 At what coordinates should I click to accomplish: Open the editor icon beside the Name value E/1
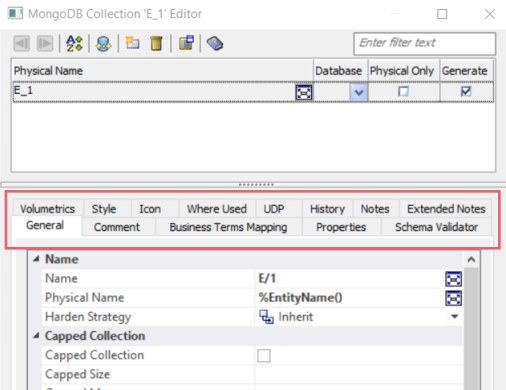(453, 279)
